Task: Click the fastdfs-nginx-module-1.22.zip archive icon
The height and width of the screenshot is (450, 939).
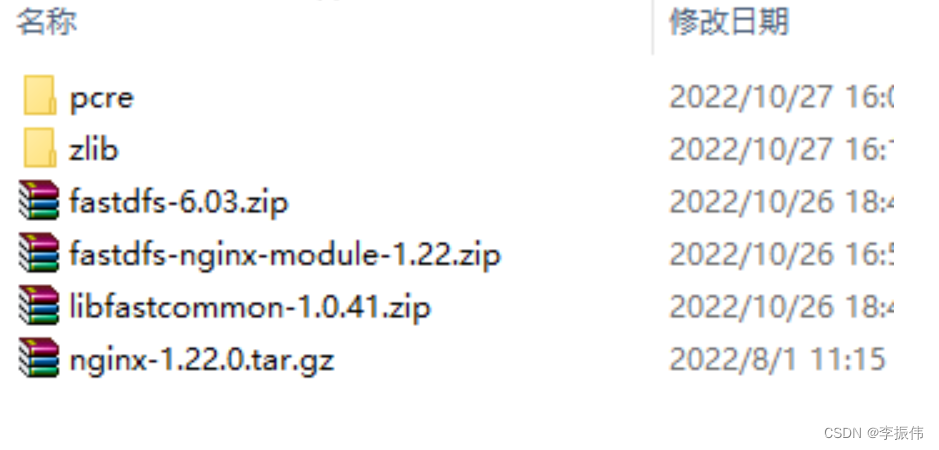Action: [x=39, y=252]
